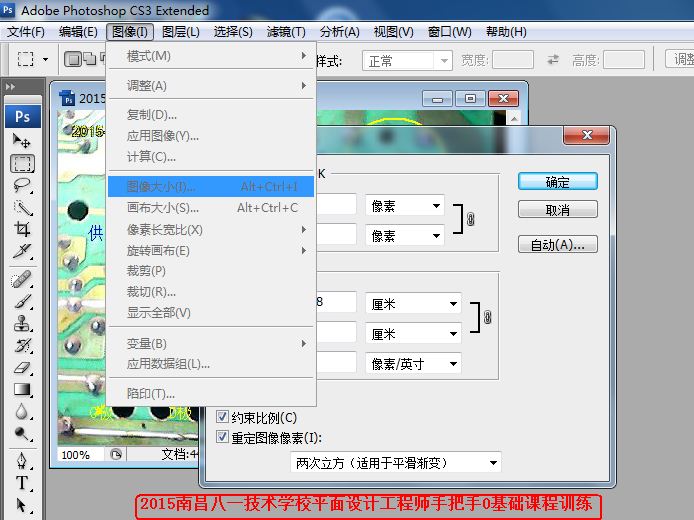Select the History Brush tool
This screenshot has width=694, height=520.
(22, 346)
